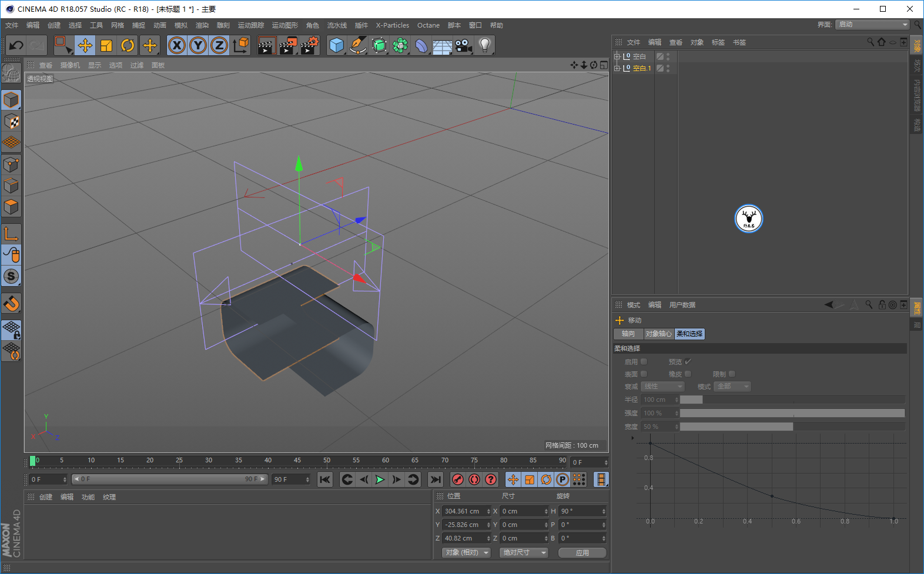Switch to Points mode

(x=11, y=165)
